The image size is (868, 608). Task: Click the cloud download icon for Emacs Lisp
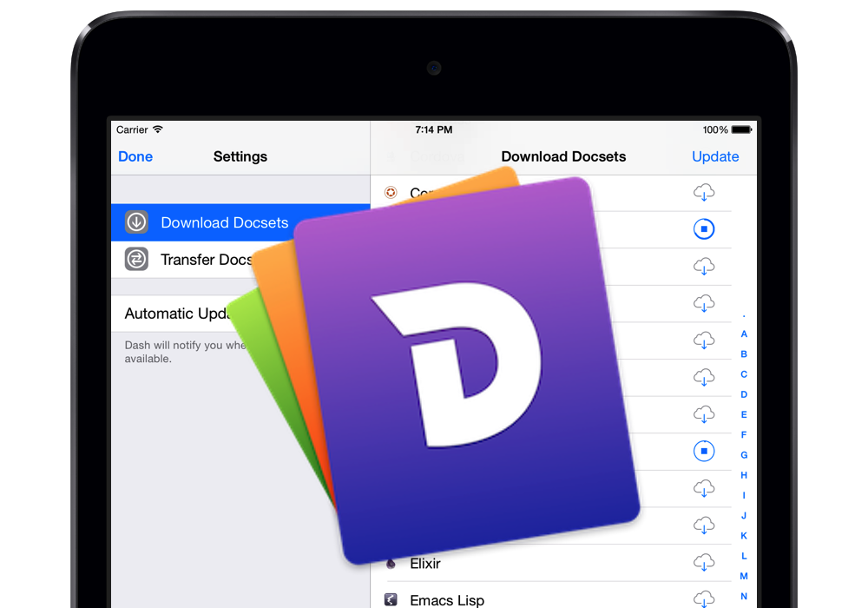pos(704,599)
